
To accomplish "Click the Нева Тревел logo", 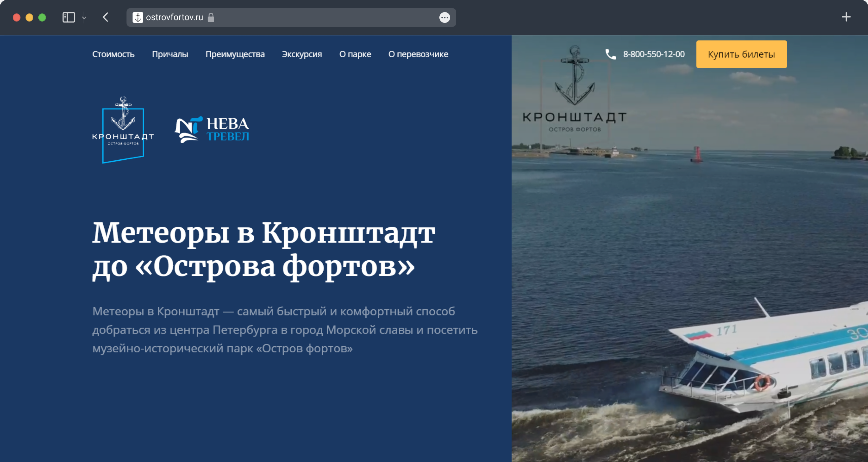I will click(x=212, y=130).
